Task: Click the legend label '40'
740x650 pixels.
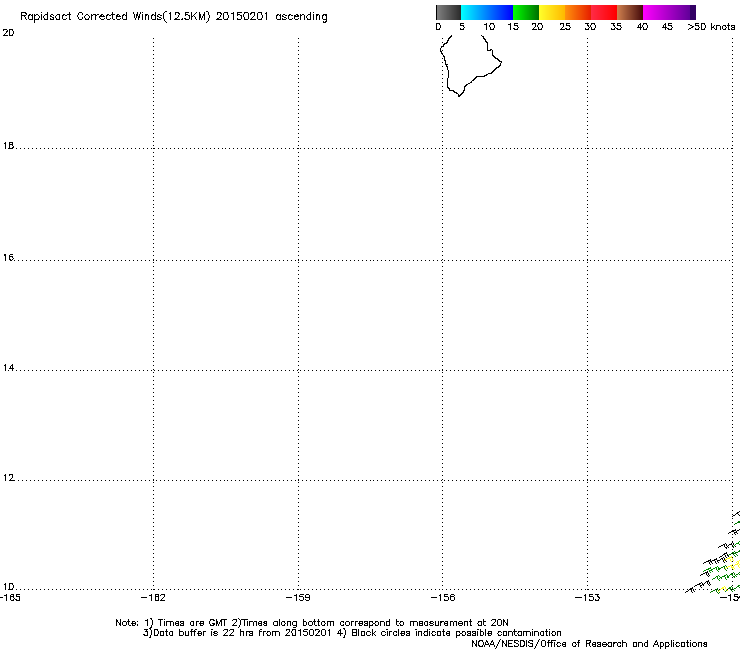Action: 642,27
